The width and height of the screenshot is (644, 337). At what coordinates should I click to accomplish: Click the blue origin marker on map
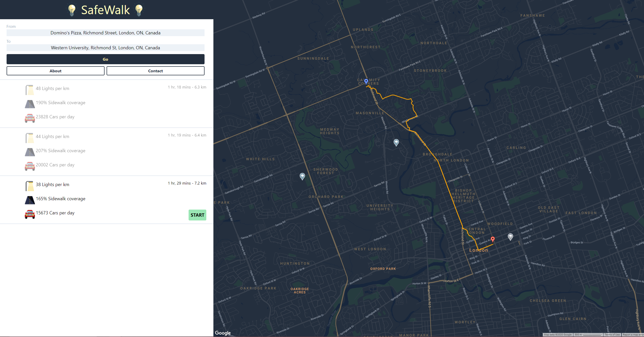[x=366, y=81]
